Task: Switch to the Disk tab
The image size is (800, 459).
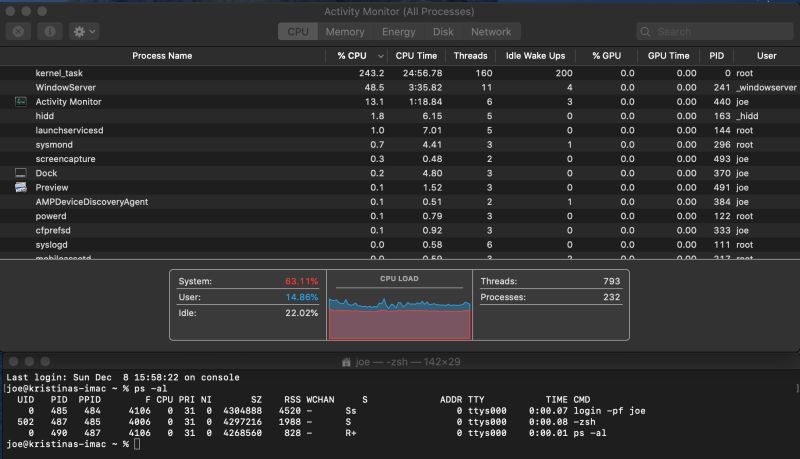Action: [x=443, y=32]
